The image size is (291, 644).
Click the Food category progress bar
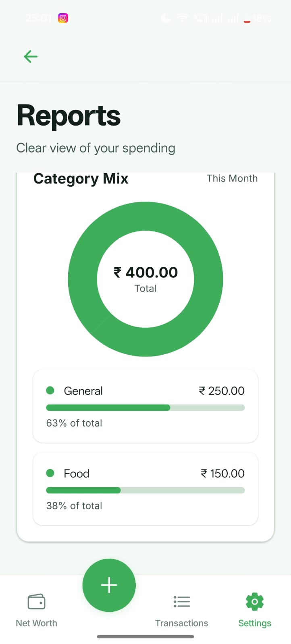[x=145, y=490]
